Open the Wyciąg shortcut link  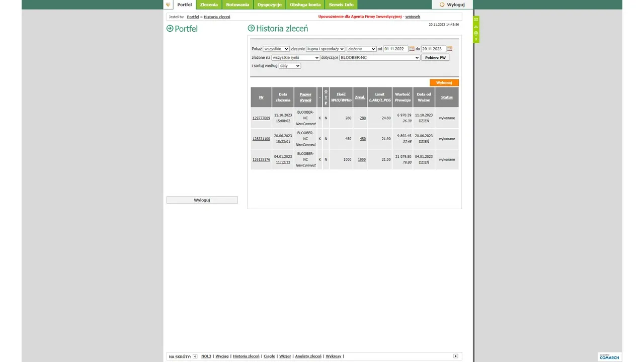pos(222,356)
